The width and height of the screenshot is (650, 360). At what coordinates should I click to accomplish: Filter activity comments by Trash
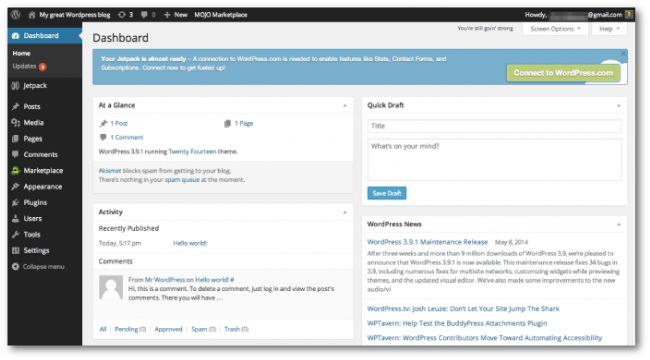point(236,329)
